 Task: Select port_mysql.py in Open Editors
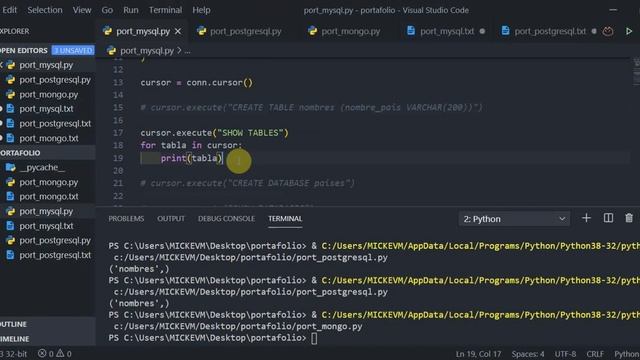pos(48,65)
